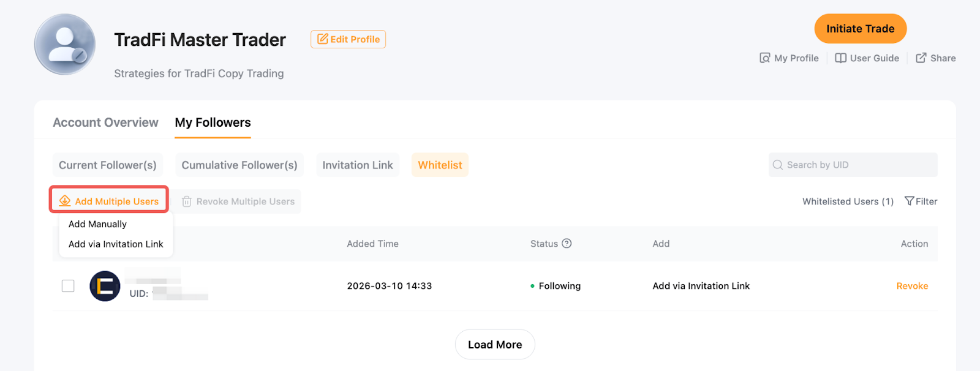Expand the Add Multiple Users dropdown

pos(109,201)
